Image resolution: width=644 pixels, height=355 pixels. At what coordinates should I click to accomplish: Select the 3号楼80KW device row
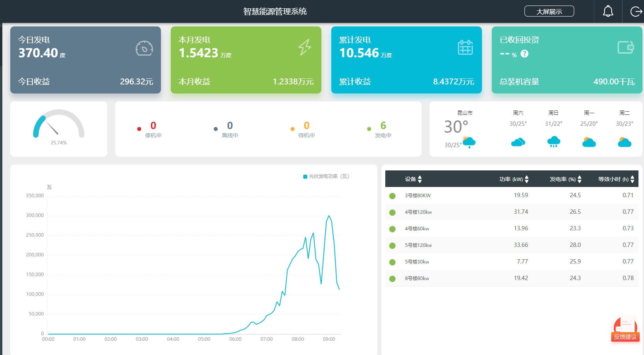[x=418, y=196]
